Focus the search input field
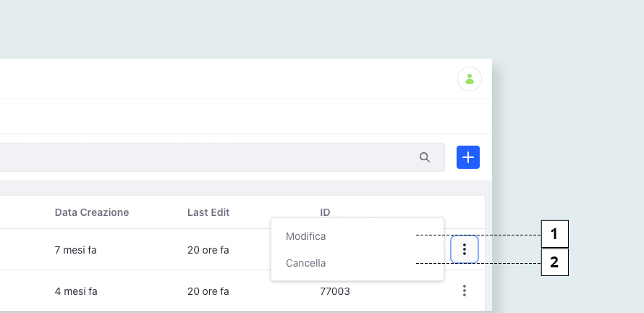 coord(222,157)
